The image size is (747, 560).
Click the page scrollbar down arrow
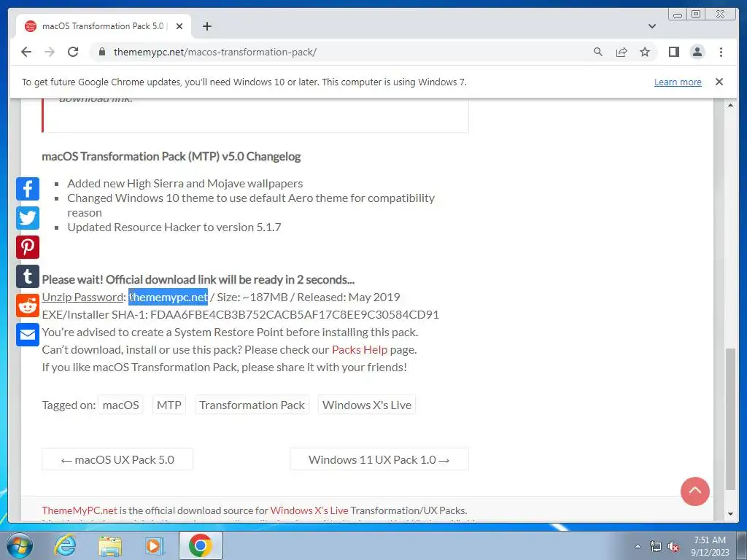tap(730, 514)
